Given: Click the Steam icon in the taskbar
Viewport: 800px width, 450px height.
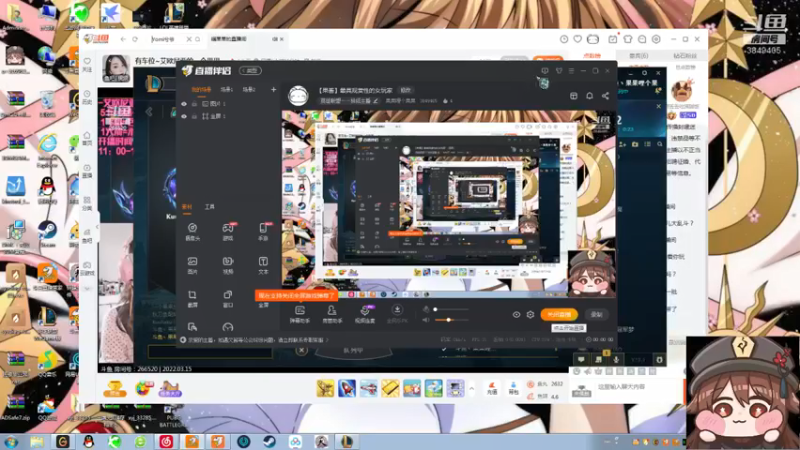Looking at the screenshot, I should [270, 441].
